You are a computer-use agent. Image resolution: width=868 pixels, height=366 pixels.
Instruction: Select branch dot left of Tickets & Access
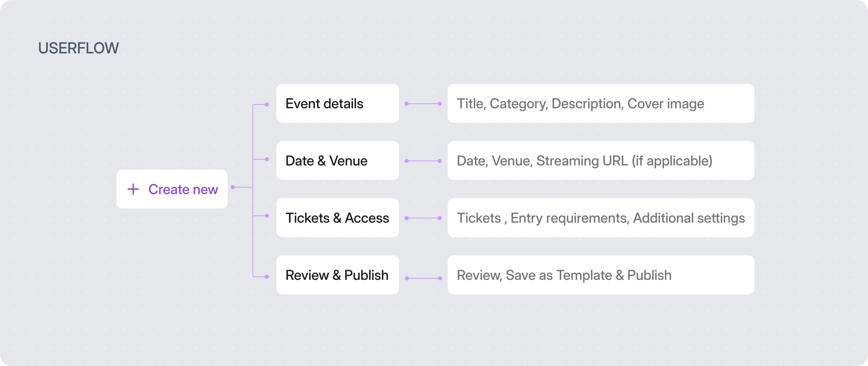(x=267, y=216)
